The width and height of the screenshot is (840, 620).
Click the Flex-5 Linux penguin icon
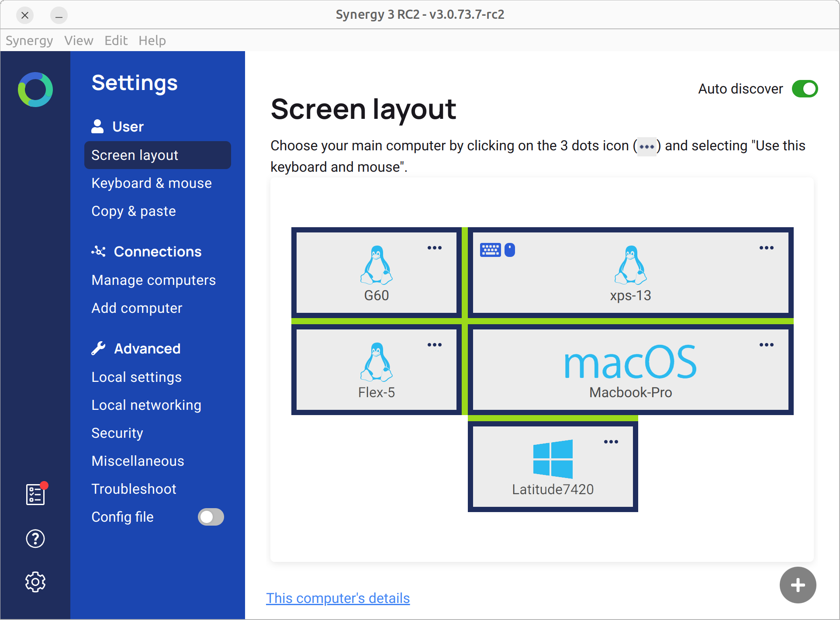(x=377, y=362)
